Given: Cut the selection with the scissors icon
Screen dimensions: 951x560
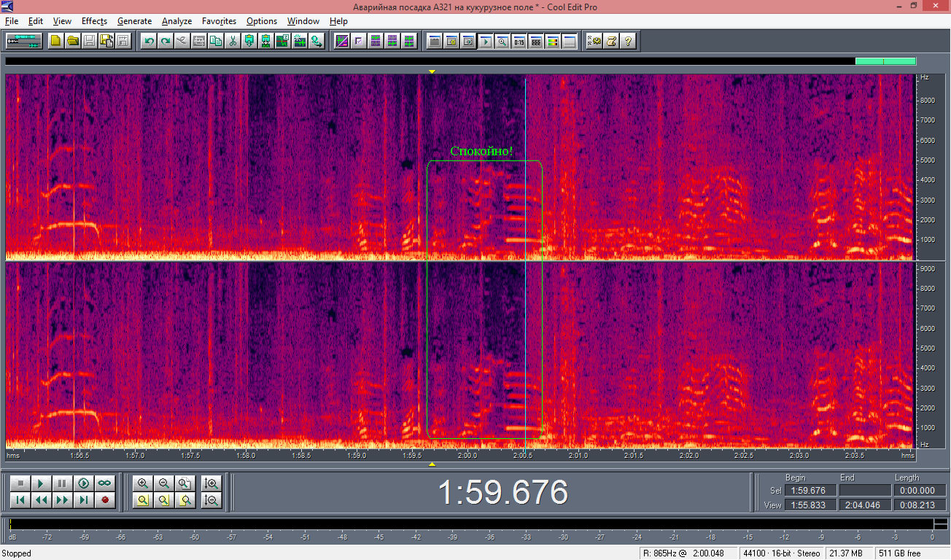Looking at the screenshot, I should [233, 41].
